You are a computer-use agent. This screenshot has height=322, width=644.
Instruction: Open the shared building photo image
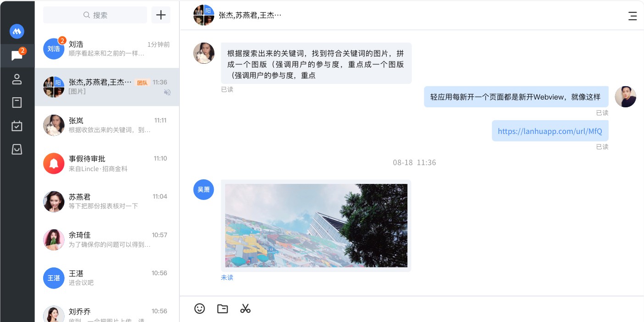coord(316,226)
